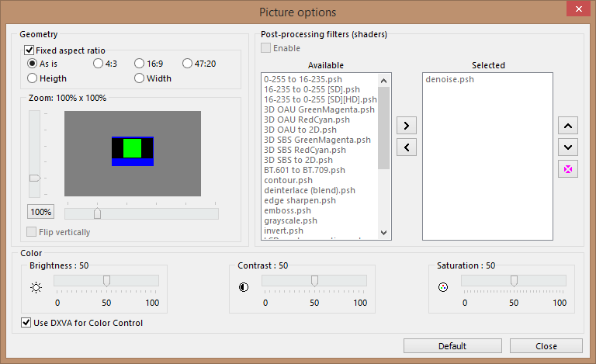The image size is (596, 364).
Task: Choose the 47:20 aspect ratio
Action: [188, 64]
